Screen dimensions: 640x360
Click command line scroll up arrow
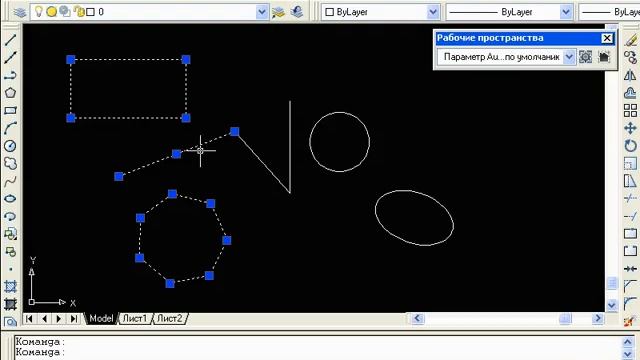[628, 341]
